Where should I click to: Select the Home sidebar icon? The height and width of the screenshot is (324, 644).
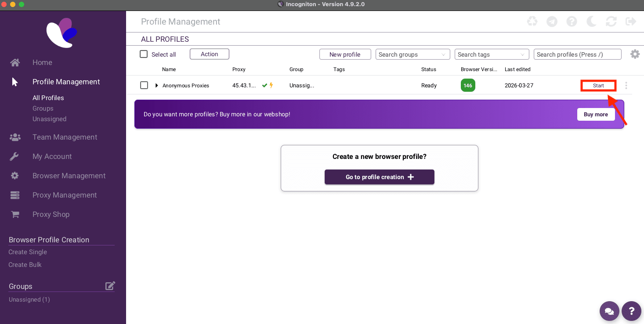(14, 62)
